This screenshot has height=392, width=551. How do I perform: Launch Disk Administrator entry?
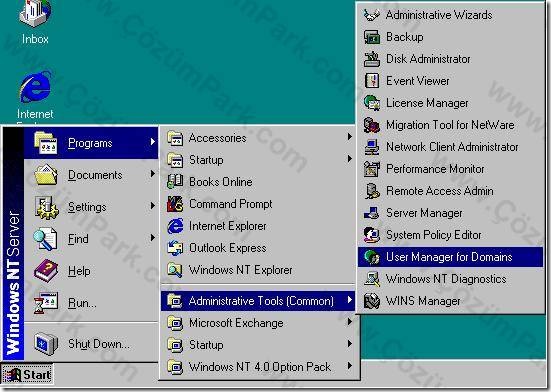(x=450, y=59)
